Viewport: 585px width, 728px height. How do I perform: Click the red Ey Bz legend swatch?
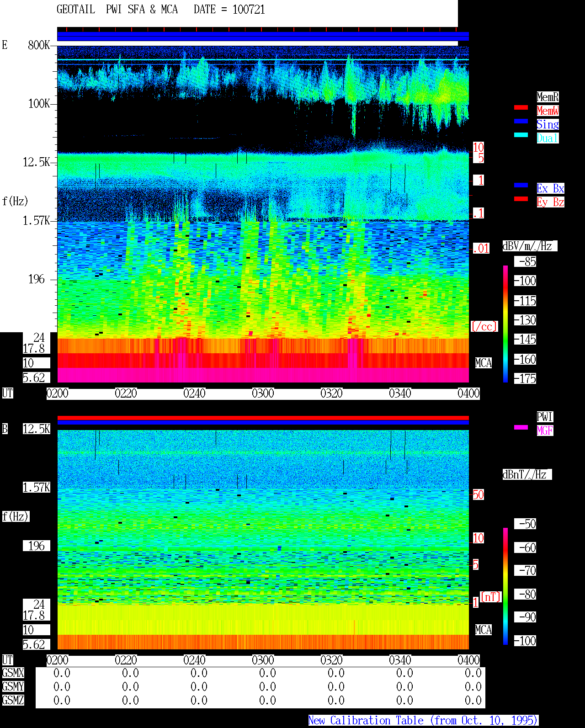[x=521, y=199]
